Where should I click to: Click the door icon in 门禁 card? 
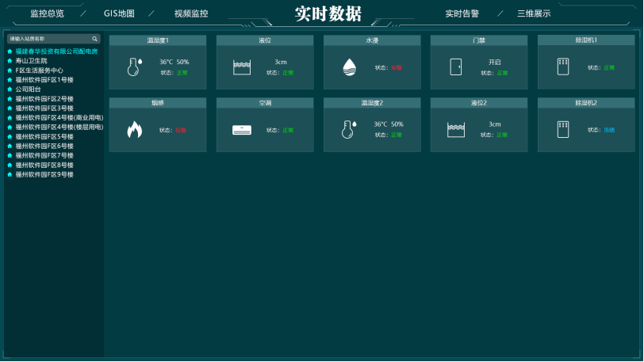(x=456, y=67)
